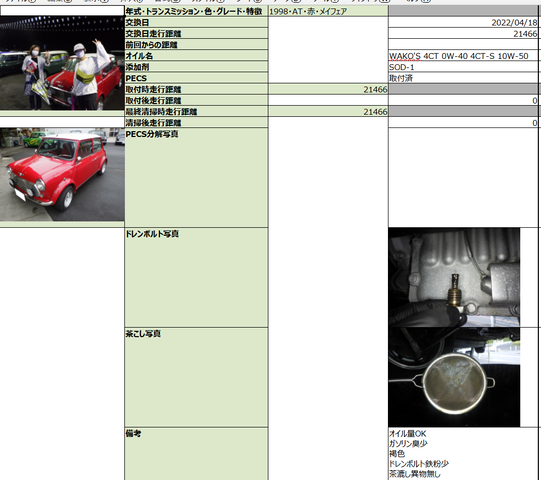Select the オイル名 label cell
The width and height of the screenshot is (541, 480).
[x=196, y=56]
